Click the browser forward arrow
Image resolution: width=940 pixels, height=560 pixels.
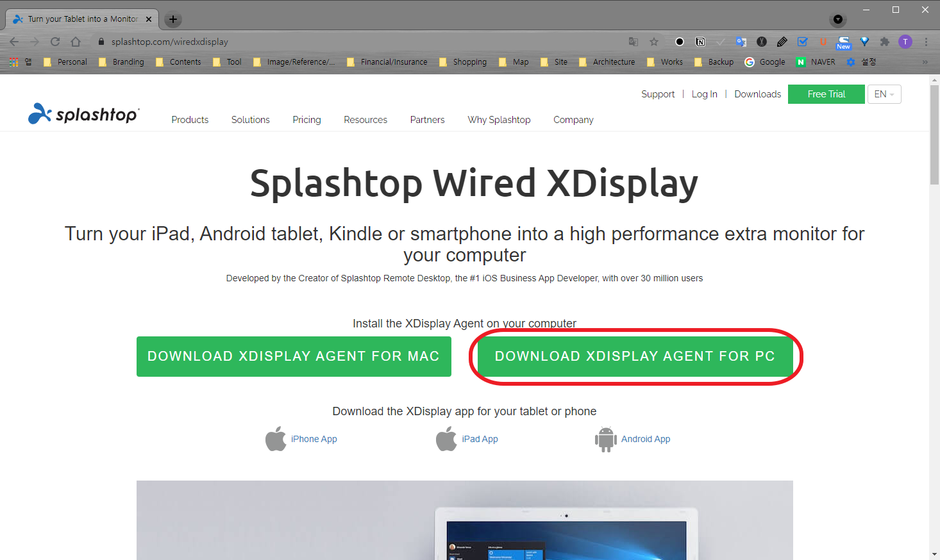(35, 42)
